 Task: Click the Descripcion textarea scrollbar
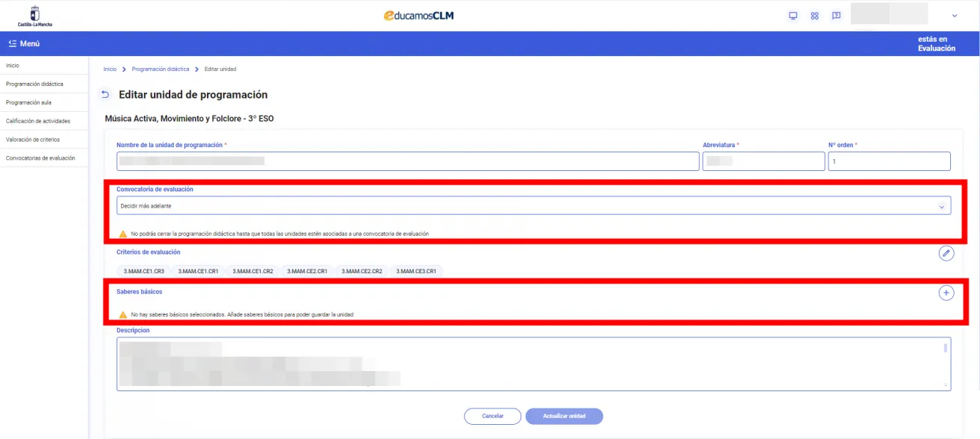coord(946,349)
